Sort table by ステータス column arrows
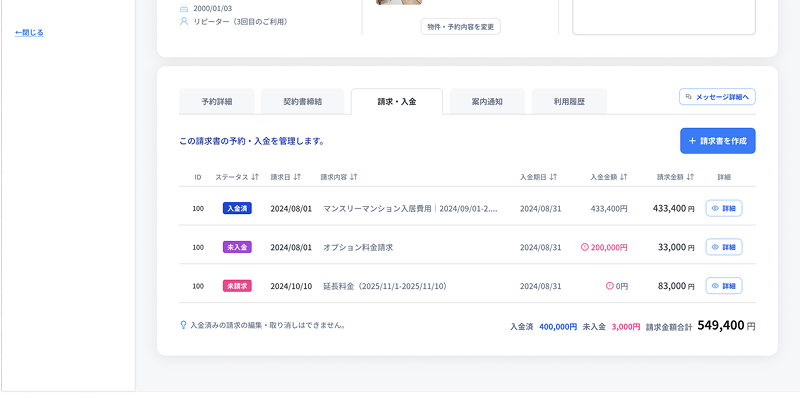 (255, 177)
